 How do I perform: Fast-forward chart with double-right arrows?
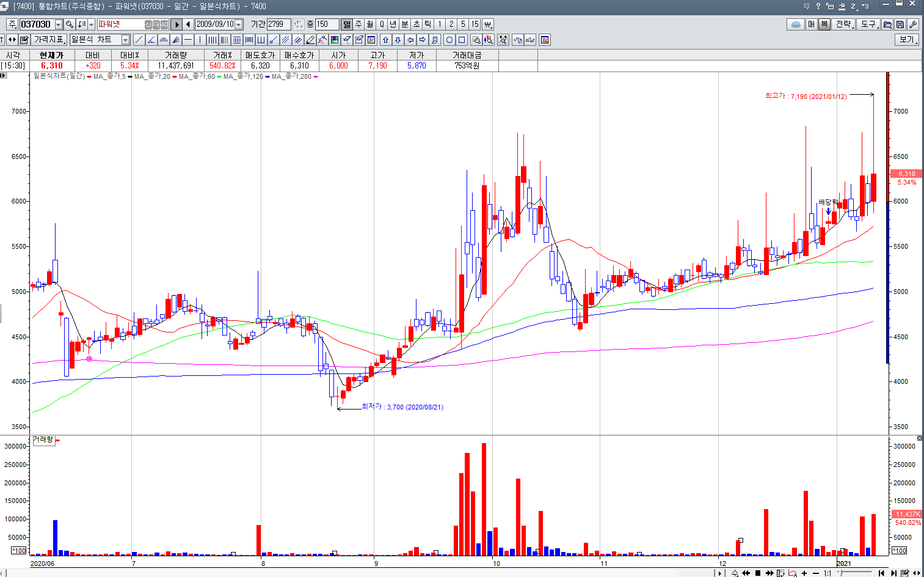(x=769, y=573)
